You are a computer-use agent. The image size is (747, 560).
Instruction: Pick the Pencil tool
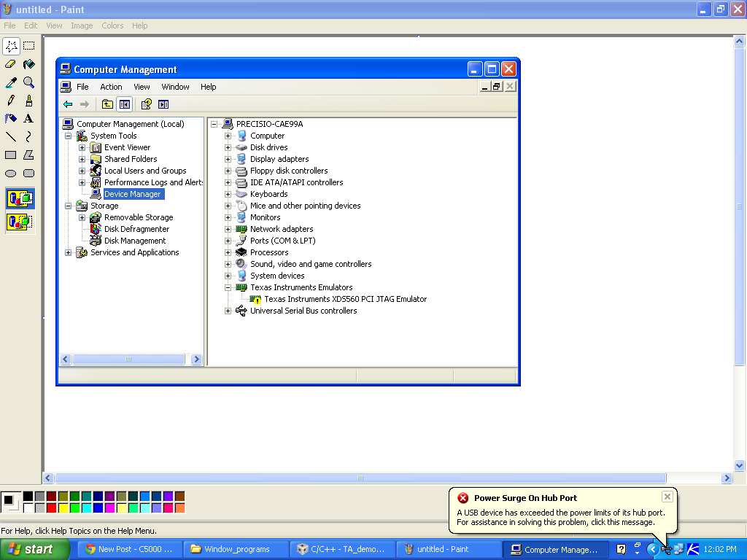point(11,101)
